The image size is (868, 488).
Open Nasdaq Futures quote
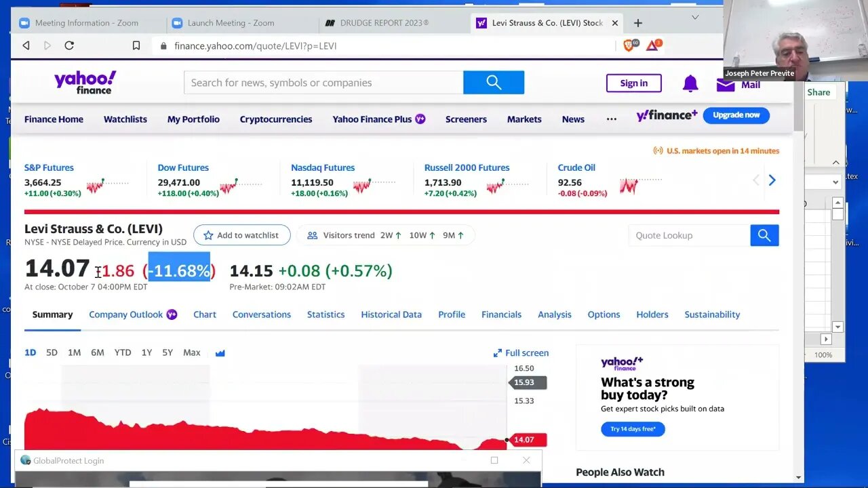pos(323,167)
